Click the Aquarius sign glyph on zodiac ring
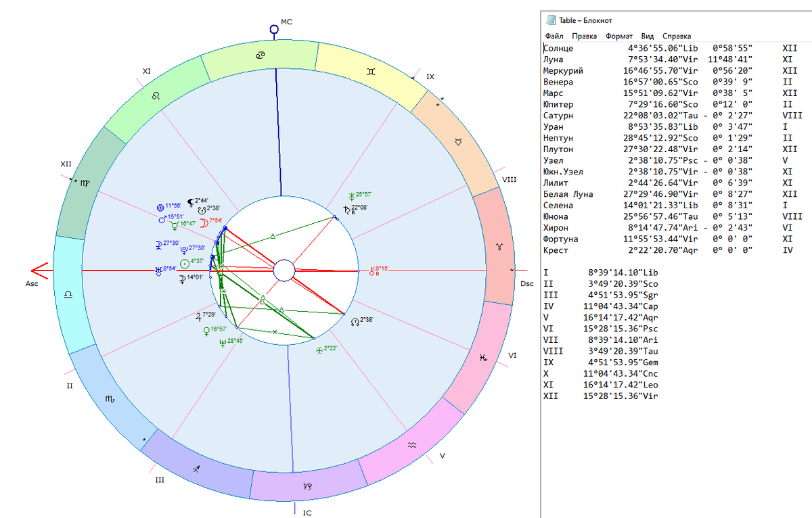 coord(411,446)
